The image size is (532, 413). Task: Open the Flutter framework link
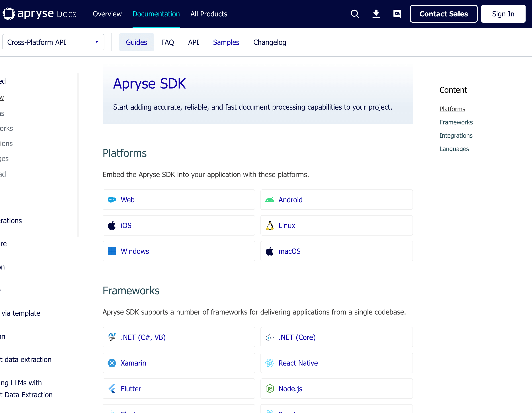pos(179,389)
